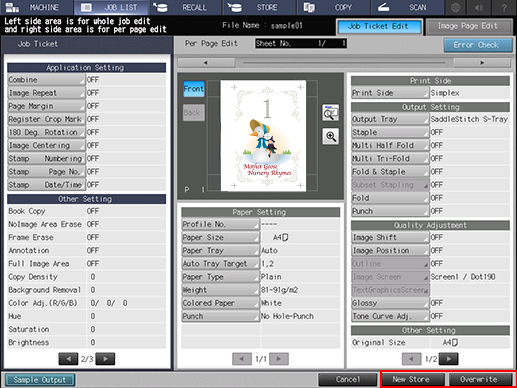517x388 pixels.
Task: Open the Print Side setting
Action: 390,93
